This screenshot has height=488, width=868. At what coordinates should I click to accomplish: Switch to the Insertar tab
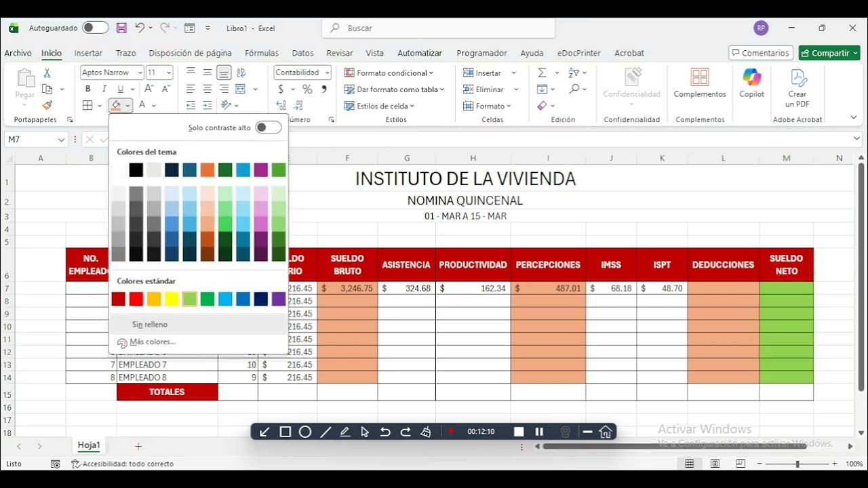[88, 53]
